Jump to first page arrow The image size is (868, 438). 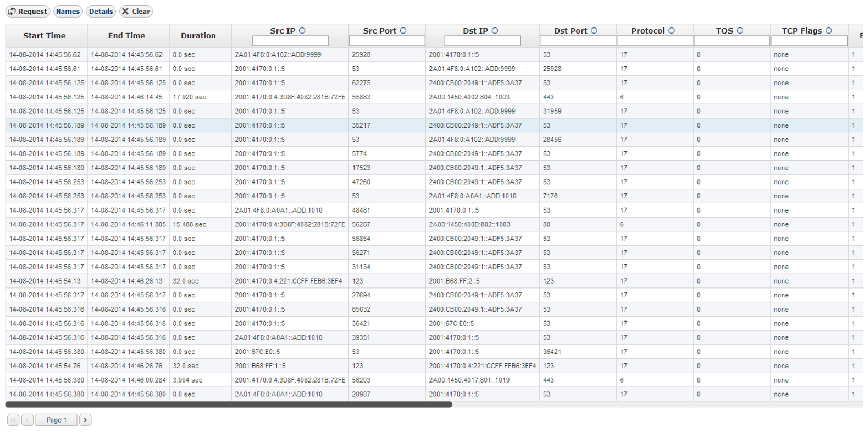tap(13, 420)
